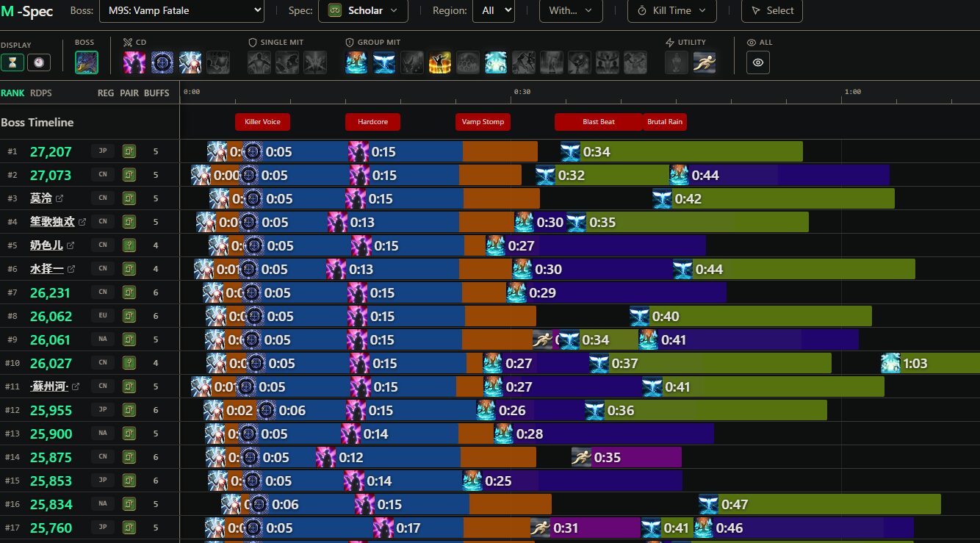The width and height of the screenshot is (980, 543).
Task: Click the first single mitigation icon
Action: click(259, 62)
